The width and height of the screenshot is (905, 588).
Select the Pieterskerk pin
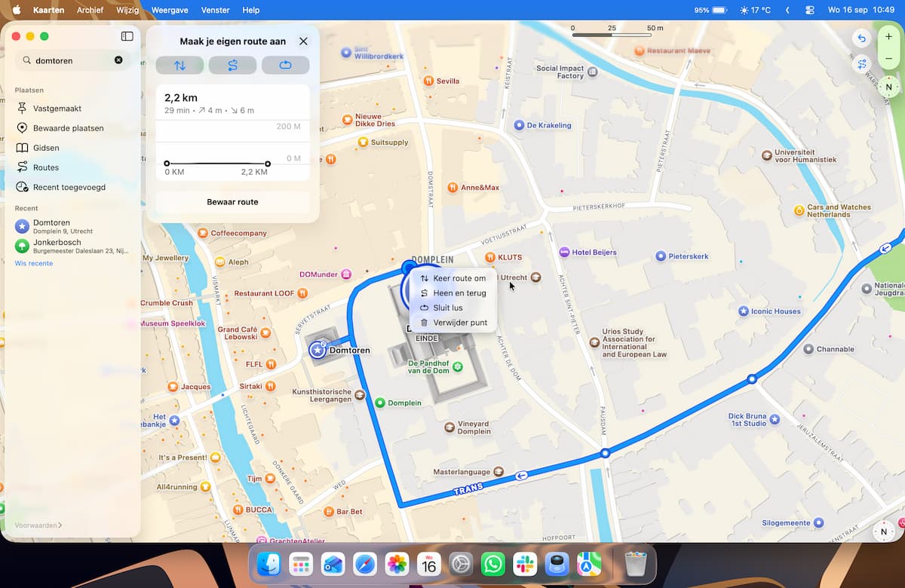click(x=661, y=256)
